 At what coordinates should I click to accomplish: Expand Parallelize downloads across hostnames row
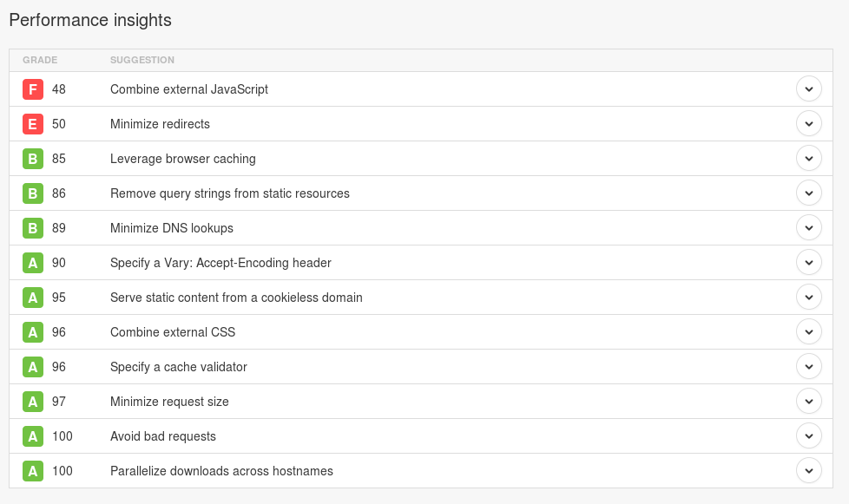coord(808,471)
